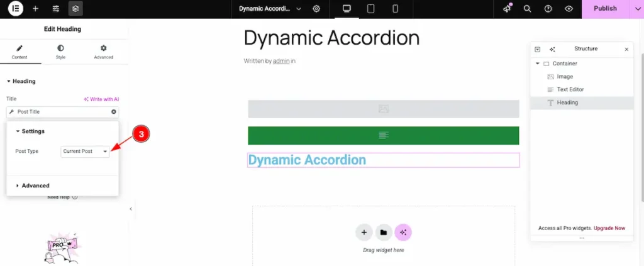Open the Finder search icon
Image resolution: width=644 pixels, height=266 pixels.
pos(528,9)
